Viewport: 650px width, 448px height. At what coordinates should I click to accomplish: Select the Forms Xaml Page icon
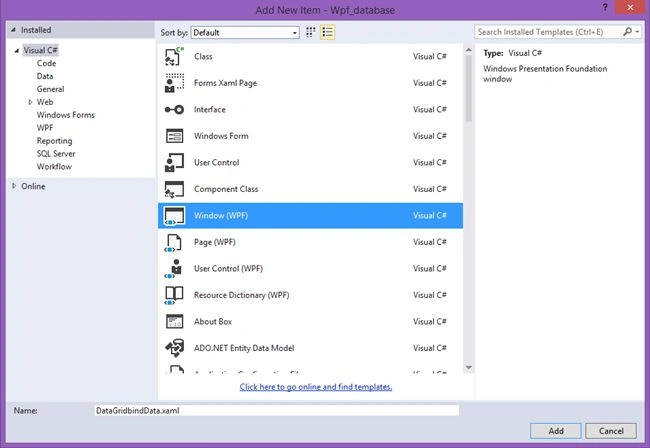pyautogui.click(x=174, y=83)
